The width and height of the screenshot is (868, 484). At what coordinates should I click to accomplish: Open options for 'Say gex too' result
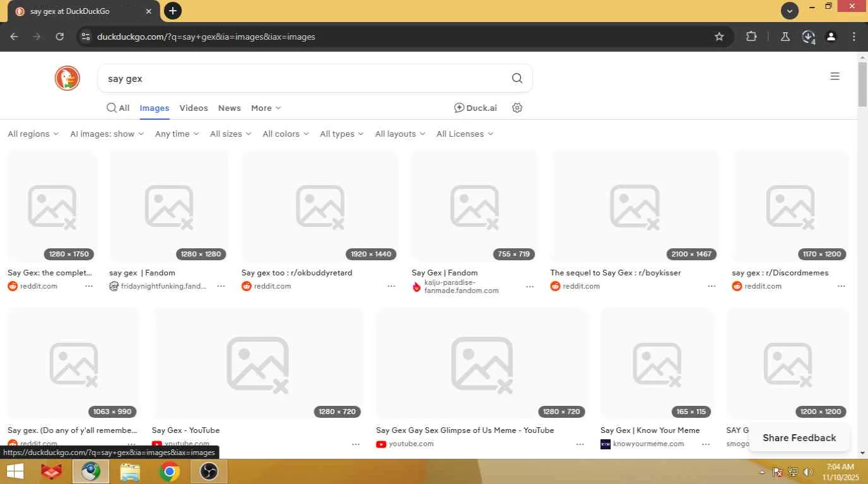(391, 286)
